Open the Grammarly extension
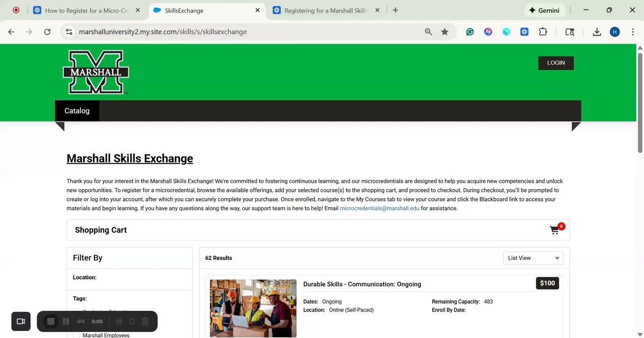The width and height of the screenshot is (644, 338). (x=470, y=32)
